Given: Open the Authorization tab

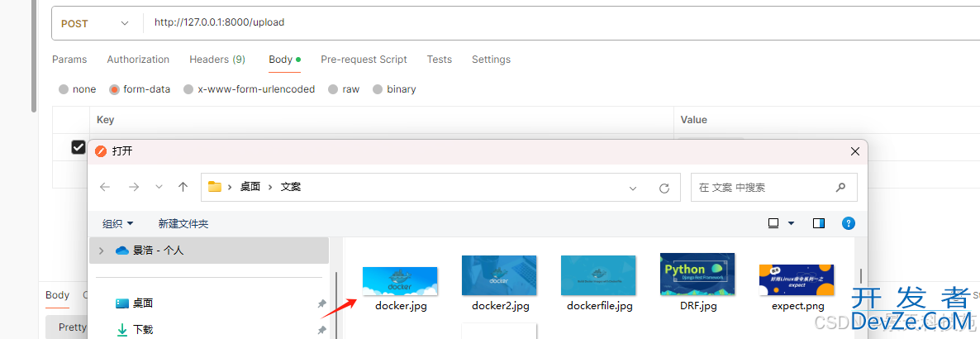Looking at the screenshot, I should (138, 60).
